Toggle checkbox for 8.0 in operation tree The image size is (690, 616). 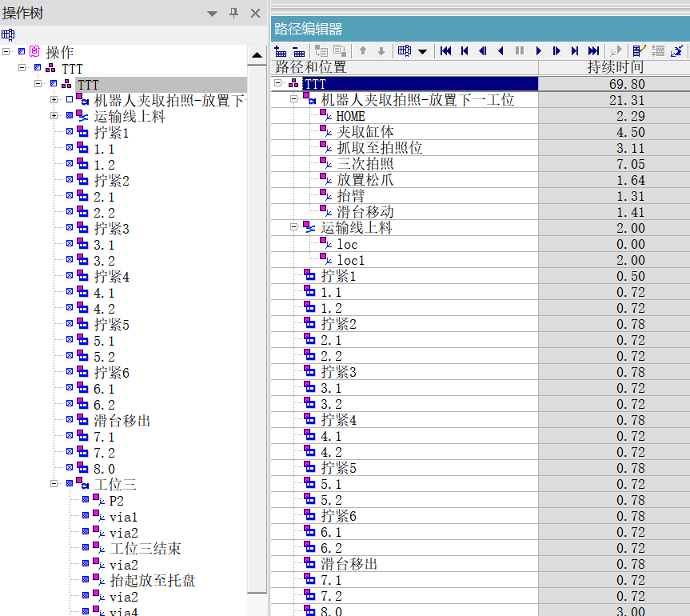point(70,467)
